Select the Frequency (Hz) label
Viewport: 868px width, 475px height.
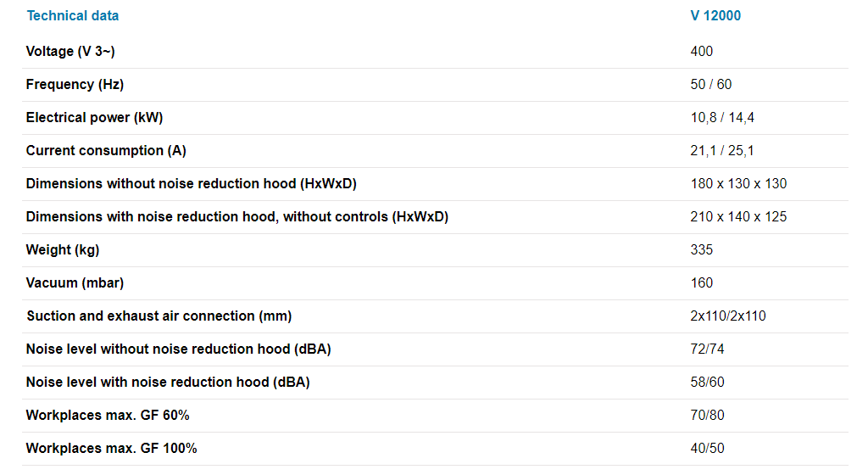click(x=75, y=84)
